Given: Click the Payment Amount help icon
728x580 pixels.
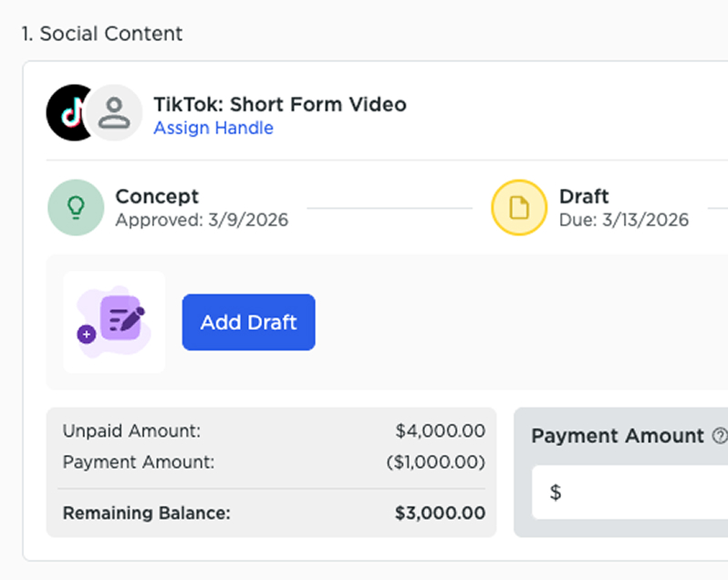Looking at the screenshot, I should (x=720, y=436).
